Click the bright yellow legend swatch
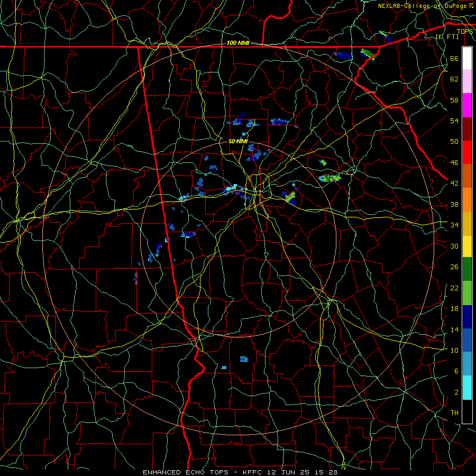Screen dimensions: 476x476 tap(467, 246)
